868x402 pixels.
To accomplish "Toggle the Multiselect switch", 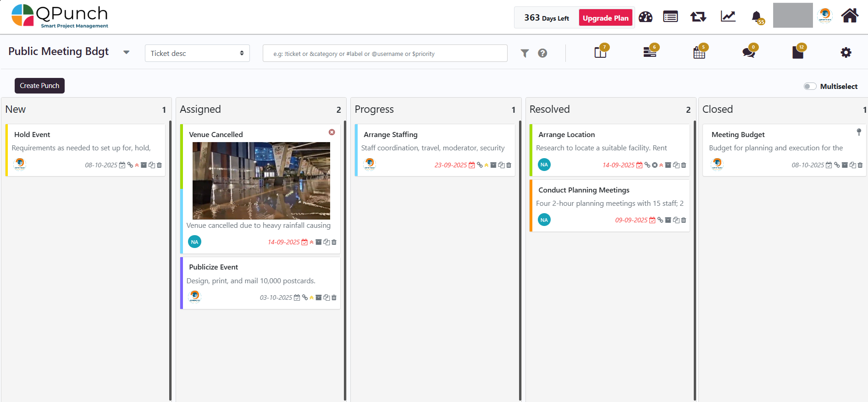I will [810, 86].
